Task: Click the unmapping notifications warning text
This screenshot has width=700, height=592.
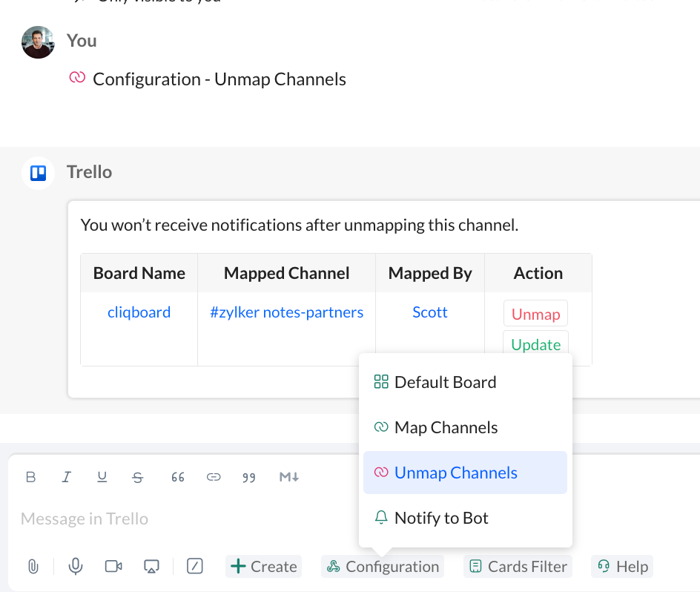Action: point(300,225)
